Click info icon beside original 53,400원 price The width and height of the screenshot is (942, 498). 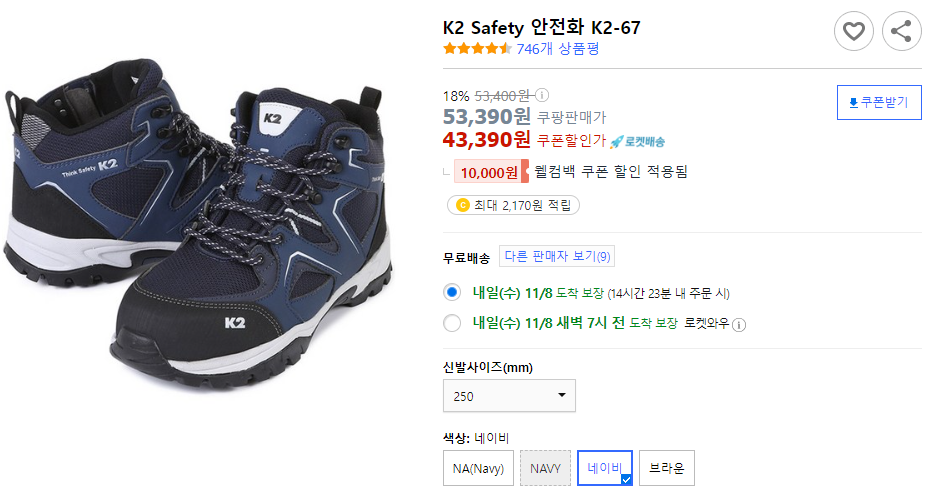tap(542, 96)
